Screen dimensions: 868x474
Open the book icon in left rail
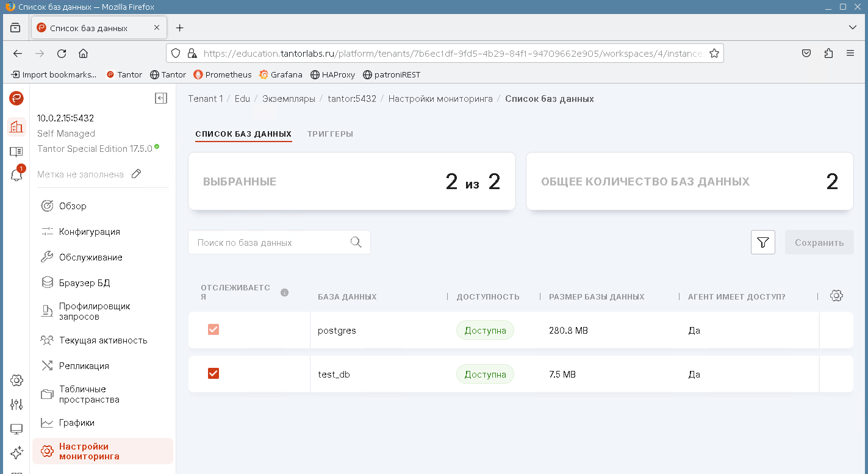pyautogui.click(x=16, y=151)
